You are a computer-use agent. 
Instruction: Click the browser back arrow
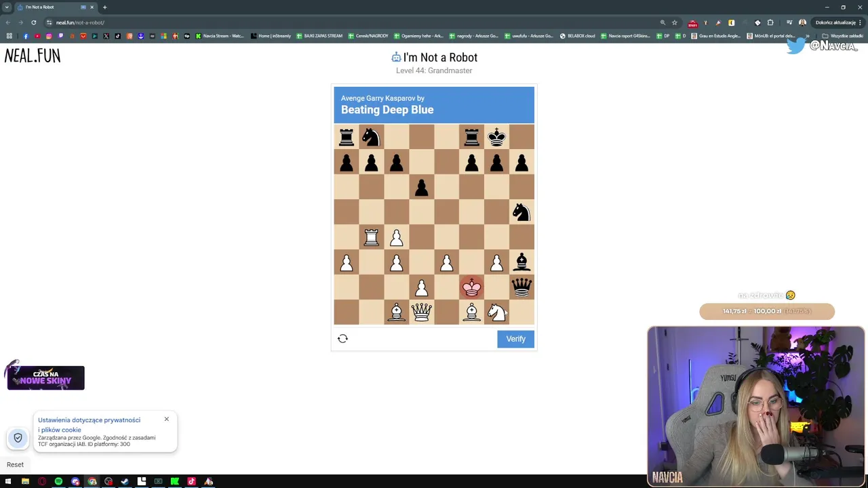(x=8, y=22)
